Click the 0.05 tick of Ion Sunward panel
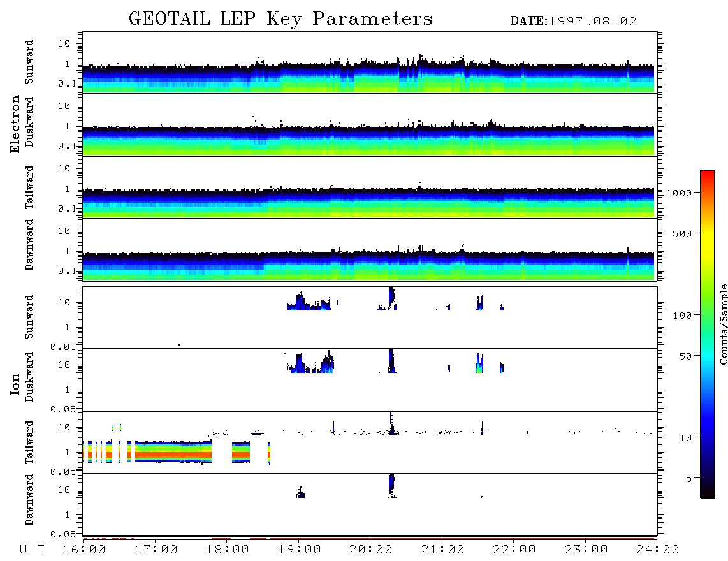This screenshot has width=728, height=561. 62,347
